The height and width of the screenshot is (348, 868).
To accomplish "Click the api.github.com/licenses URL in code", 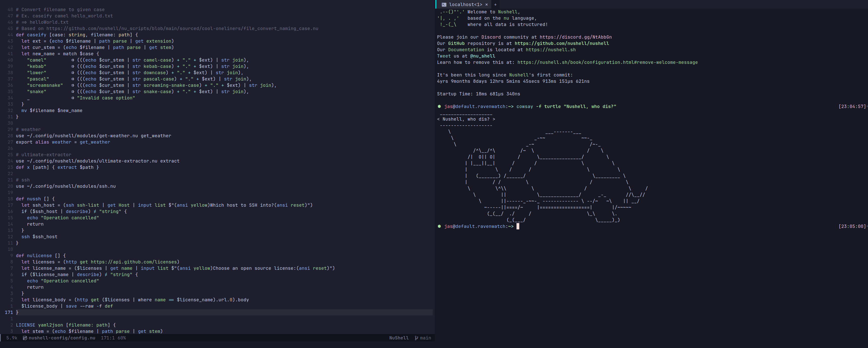I will click(x=134, y=262).
